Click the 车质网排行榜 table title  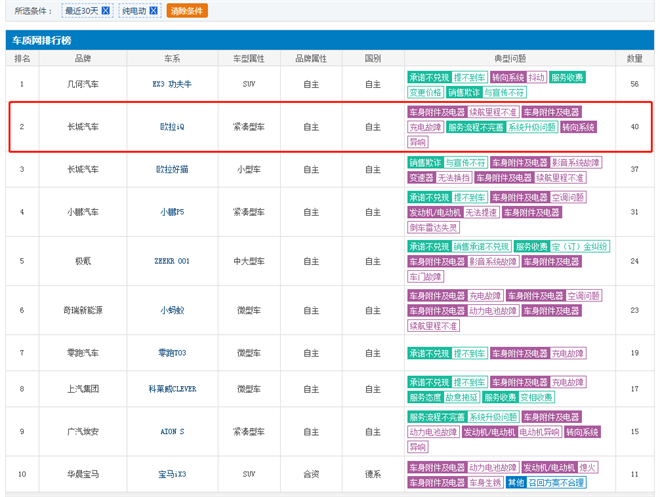[42, 40]
